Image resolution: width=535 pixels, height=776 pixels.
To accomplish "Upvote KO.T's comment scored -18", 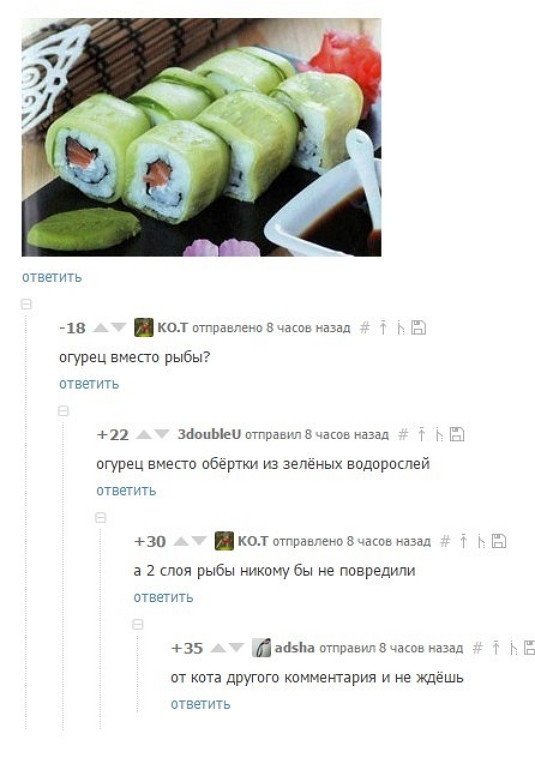I will [x=100, y=328].
